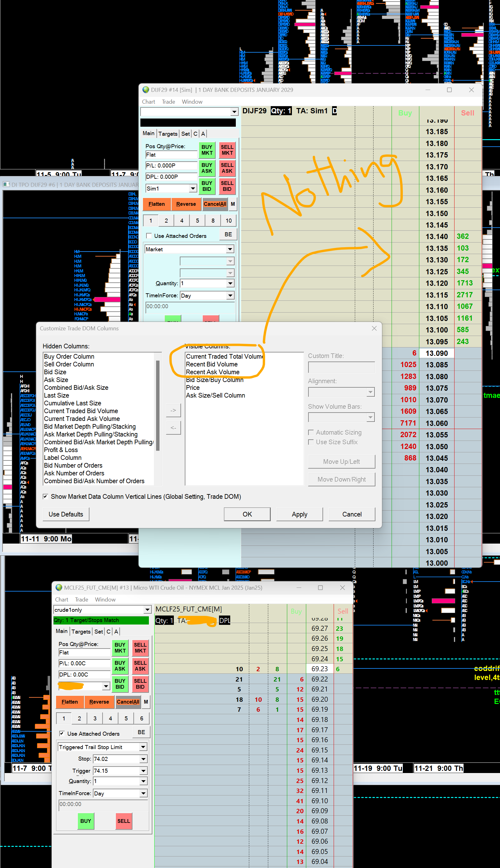
Task: Switch to Set tab in MCLF25 window
Action: coord(98,632)
